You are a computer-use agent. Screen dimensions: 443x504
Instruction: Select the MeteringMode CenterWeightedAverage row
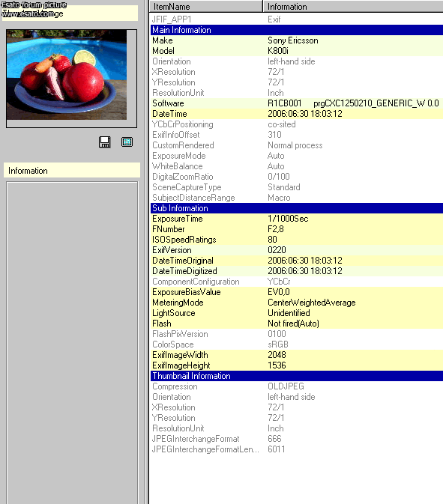(297, 303)
